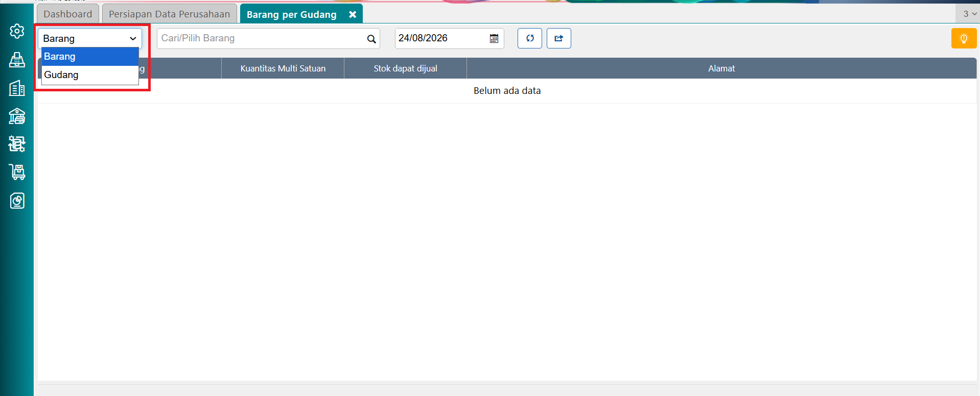Click the search magnifier icon
980x396 pixels.
[x=371, y=39]
